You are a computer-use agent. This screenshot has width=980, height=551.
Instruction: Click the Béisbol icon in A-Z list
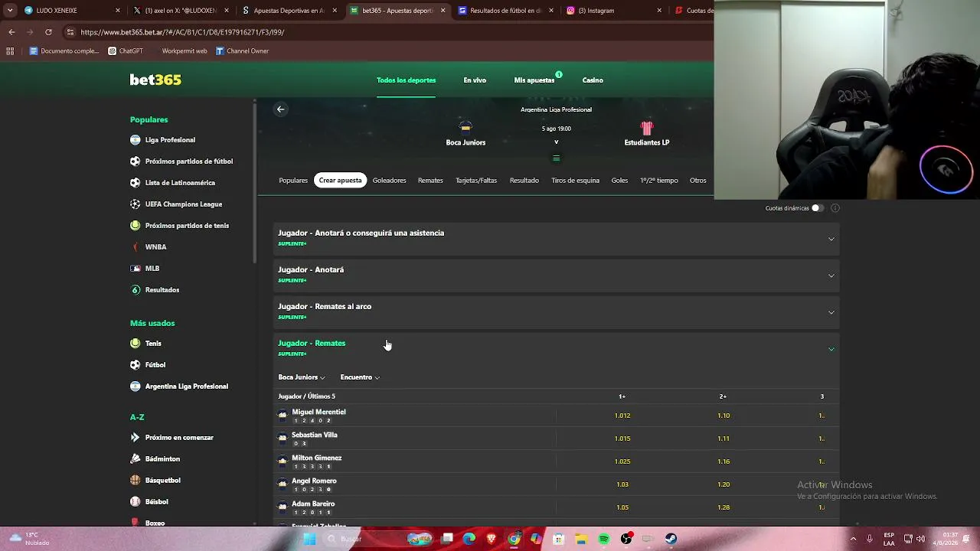click(136, 502)
